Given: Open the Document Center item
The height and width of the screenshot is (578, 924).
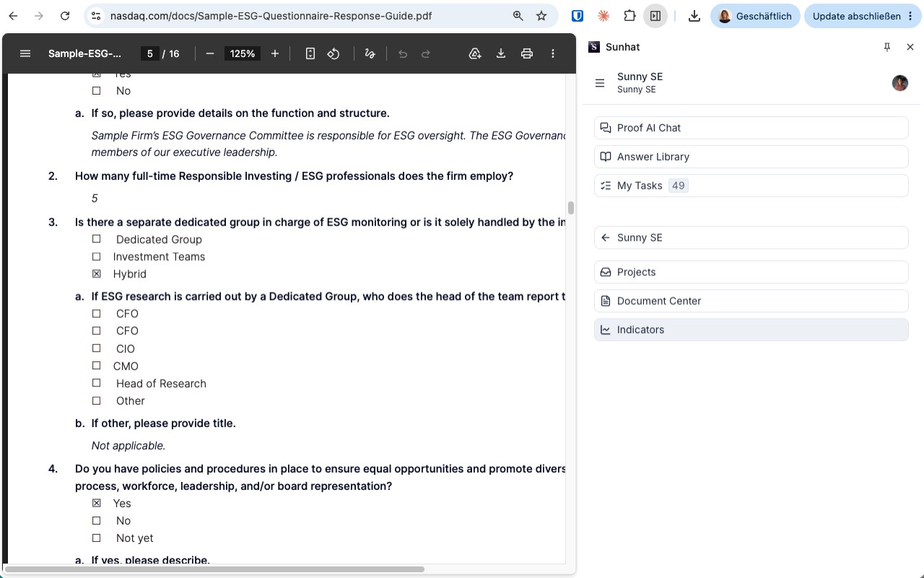Looking at the screenshot, I should (x=751, y=301).
